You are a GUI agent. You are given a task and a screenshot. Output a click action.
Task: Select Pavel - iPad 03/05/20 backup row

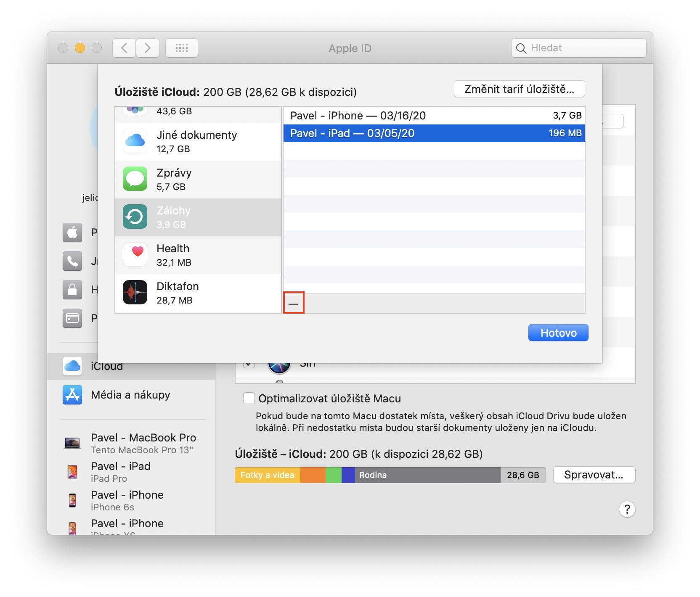point(434,133)
